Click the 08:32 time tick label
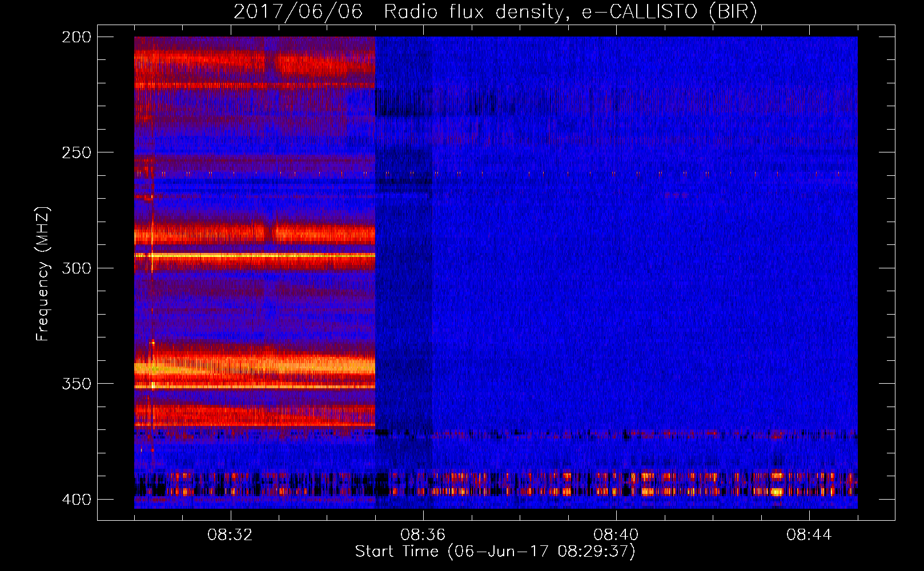Viewport: 924px width, 571px height. 230,535
